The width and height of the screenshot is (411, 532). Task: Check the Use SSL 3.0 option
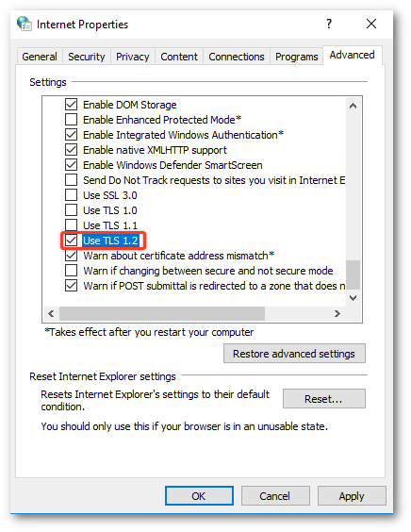72,195
